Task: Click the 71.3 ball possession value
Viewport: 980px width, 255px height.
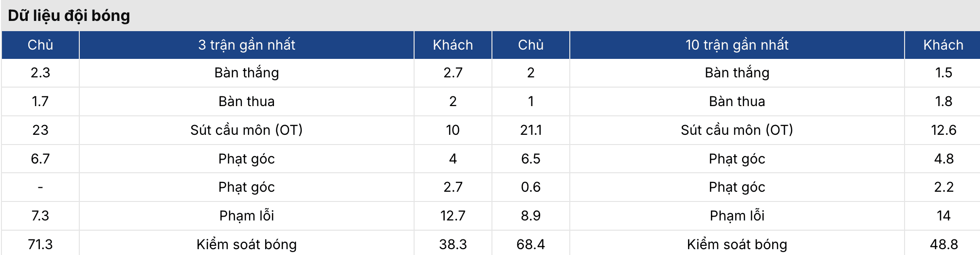Action: [x=40, y=244]
